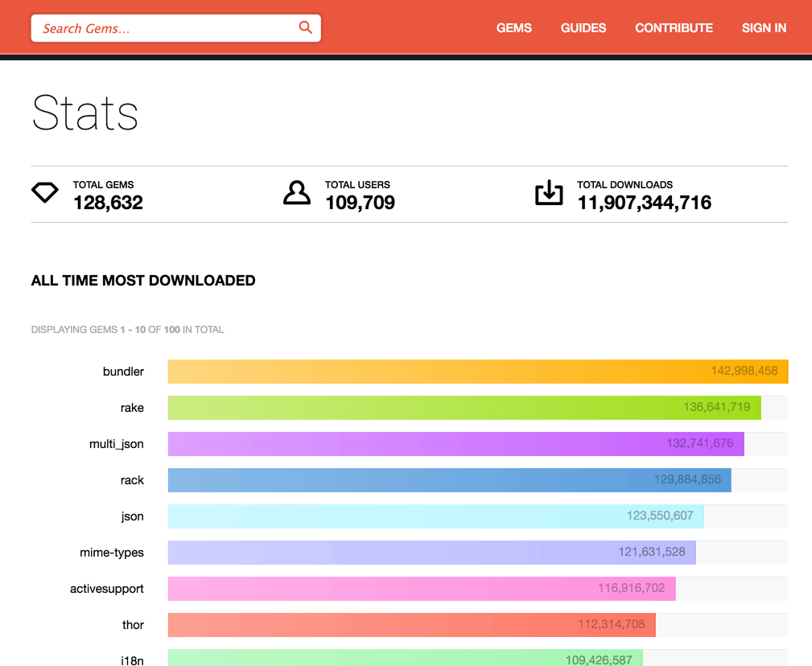This screenshot has width=812, height=666.
Task: Open the bundler gem link
Action: [123, 372]
